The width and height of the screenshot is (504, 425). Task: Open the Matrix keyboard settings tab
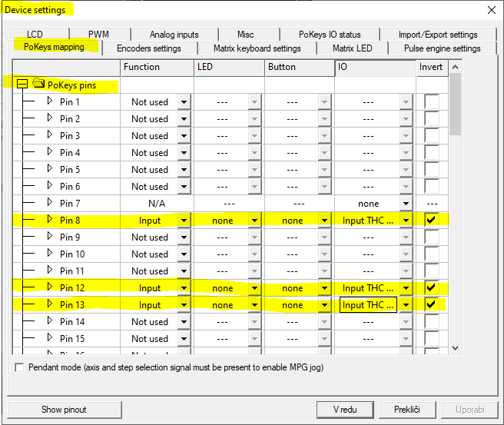tap(257, 48)
